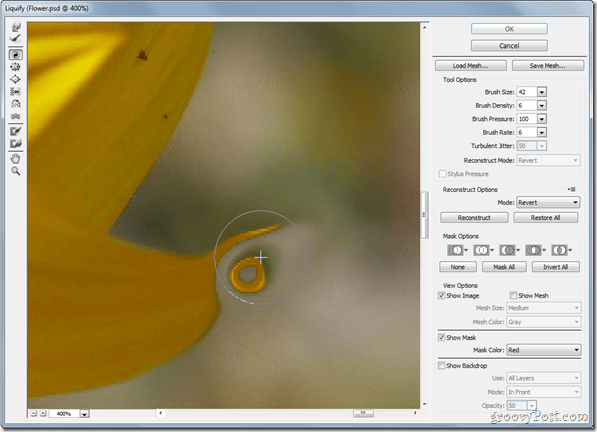597x432 pixels.
Task: Open the Mask Color dropdown
Action: (544, 350)
